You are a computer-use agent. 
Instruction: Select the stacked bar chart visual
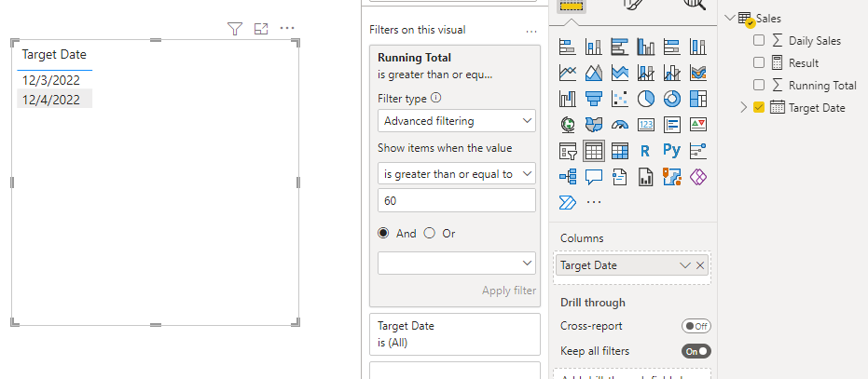(x=568, y=47)
